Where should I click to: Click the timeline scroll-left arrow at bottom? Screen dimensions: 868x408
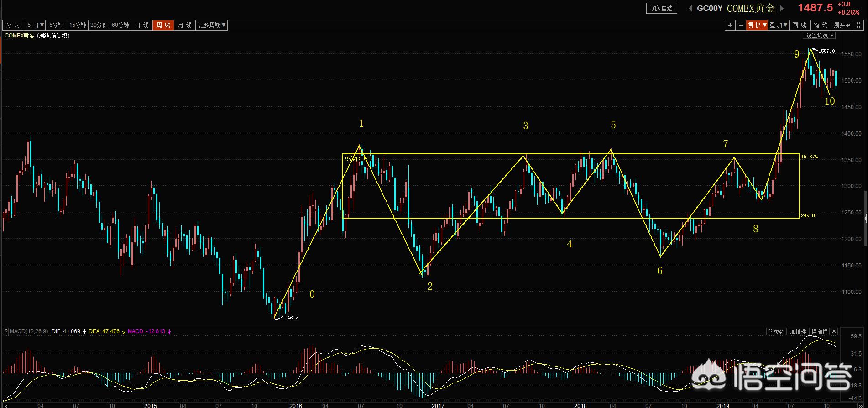pyautogui.click(x=5, y=406)
